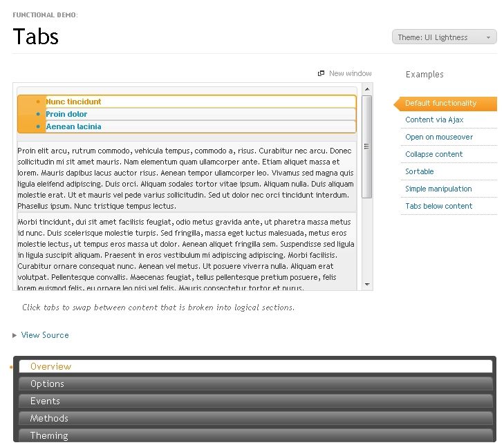Switch to the Proin dolor tab
Screen dimensions: 504x445
pyautogui.click(x=66, y=114)
